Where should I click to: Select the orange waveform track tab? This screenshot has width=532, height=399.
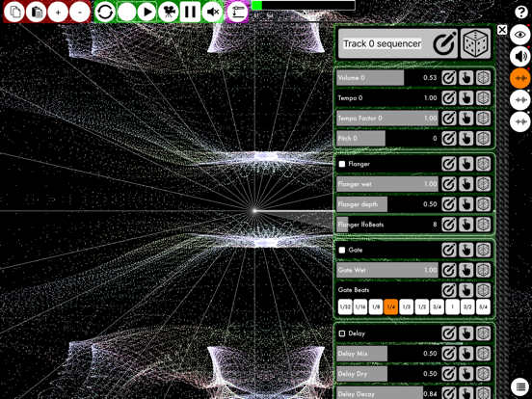(x=520, y=78)
